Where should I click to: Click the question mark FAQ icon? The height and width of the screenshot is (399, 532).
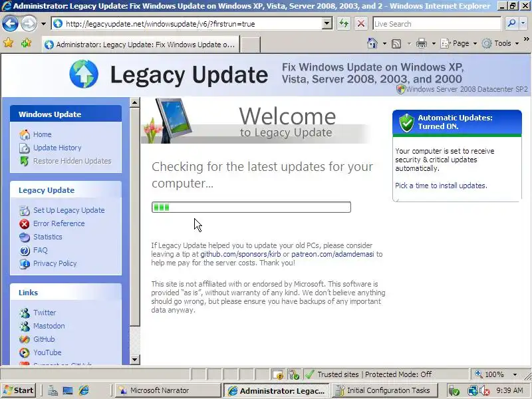tap(25, 251)
